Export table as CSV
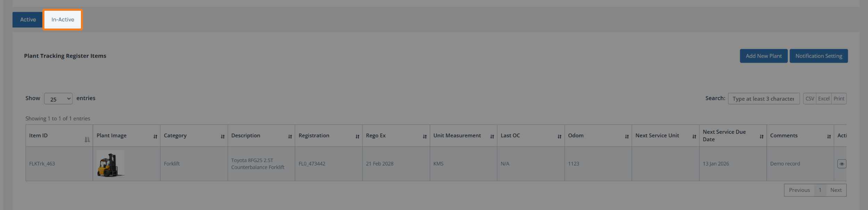 [810, 99]
